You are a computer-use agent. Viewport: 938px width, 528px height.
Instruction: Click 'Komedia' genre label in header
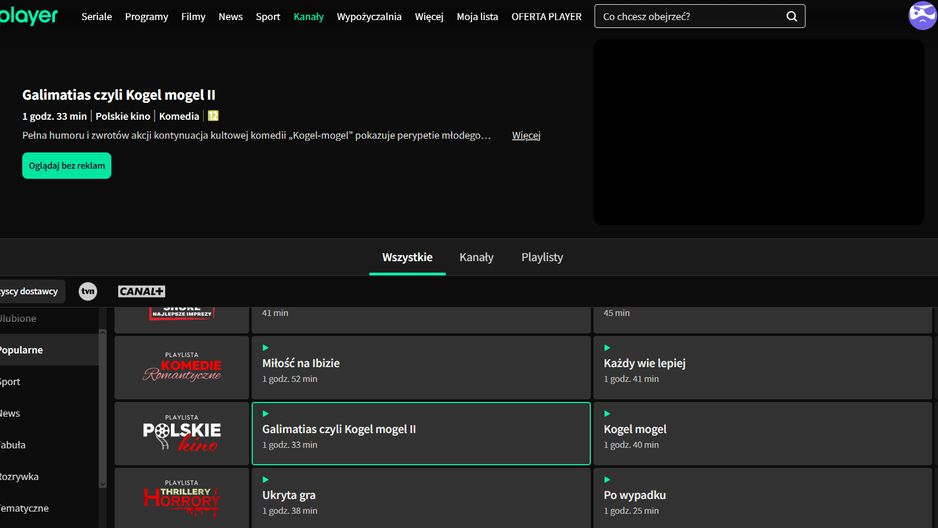click(179, 116)
